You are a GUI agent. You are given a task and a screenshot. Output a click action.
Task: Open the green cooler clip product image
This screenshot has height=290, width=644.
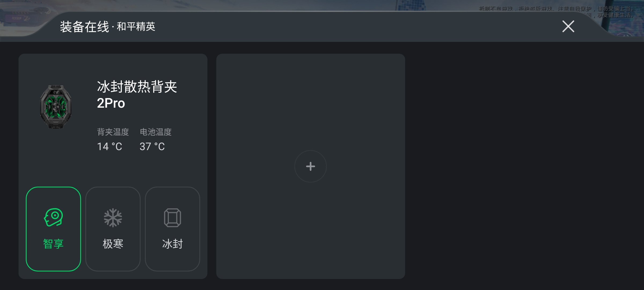[56, 107]
